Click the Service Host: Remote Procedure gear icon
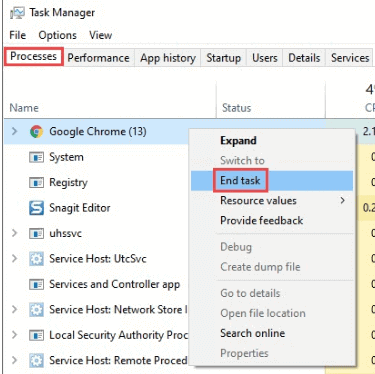Screen dimensions: 375x374 36,360
